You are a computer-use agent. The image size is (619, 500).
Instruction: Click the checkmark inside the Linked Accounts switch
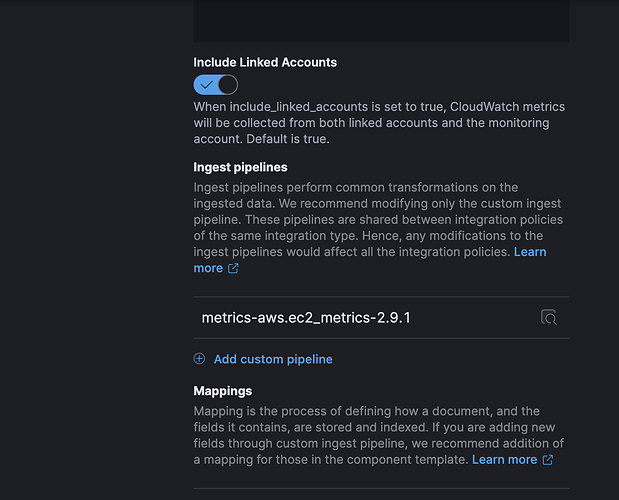tap(206, 85)
